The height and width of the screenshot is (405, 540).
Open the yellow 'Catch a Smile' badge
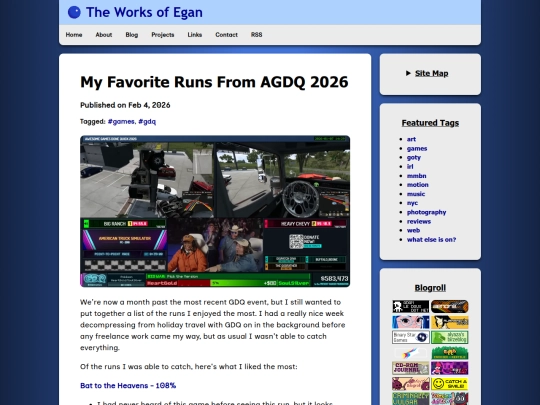pos(449,383)
